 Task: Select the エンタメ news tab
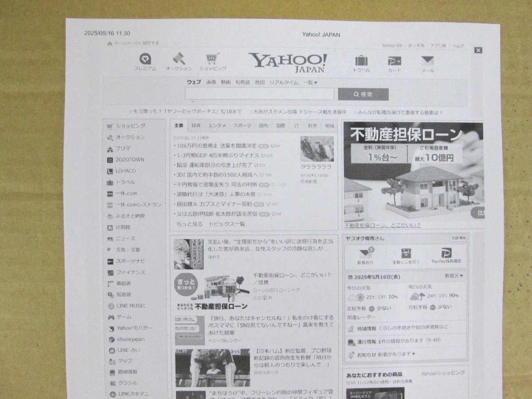[217, 125]
